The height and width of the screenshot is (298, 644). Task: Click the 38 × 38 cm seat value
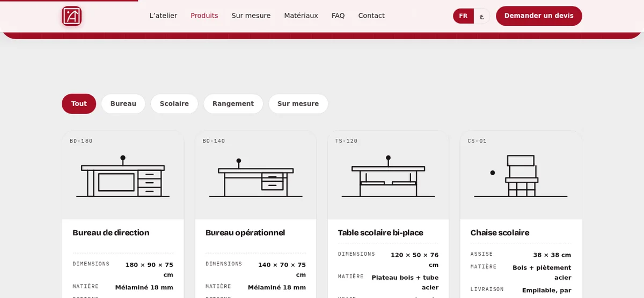pos(552,255)
